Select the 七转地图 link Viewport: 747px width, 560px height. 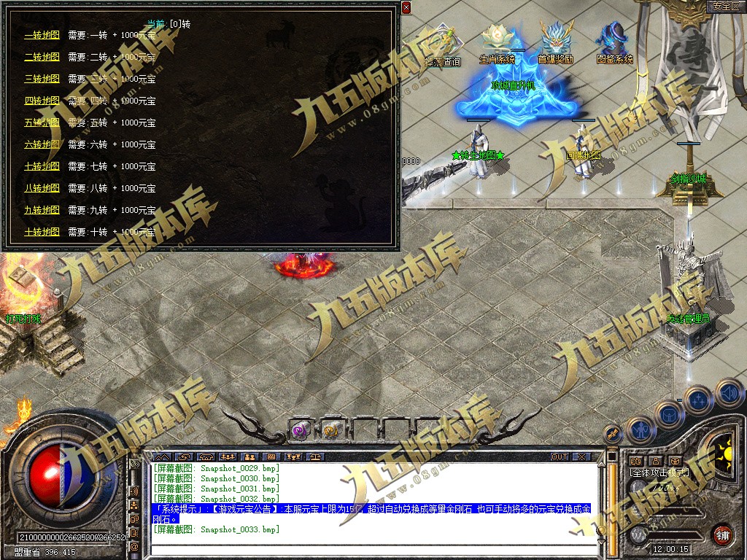pos(42,167)
